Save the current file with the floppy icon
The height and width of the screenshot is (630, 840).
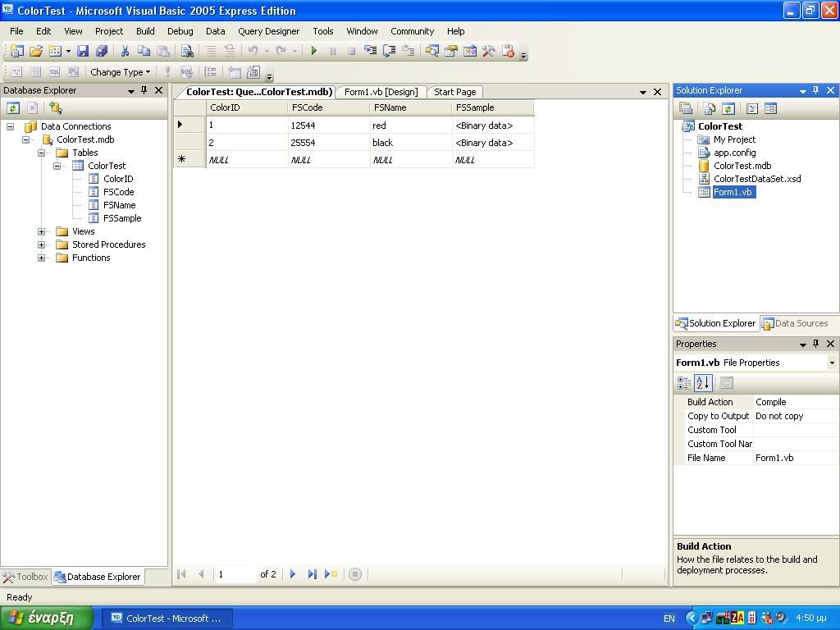[x=83, y=51]
